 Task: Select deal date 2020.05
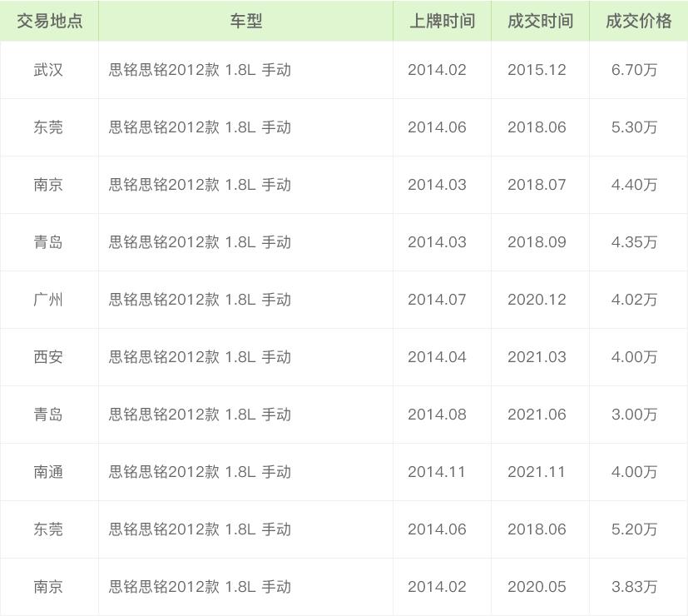tap(537, 587)
